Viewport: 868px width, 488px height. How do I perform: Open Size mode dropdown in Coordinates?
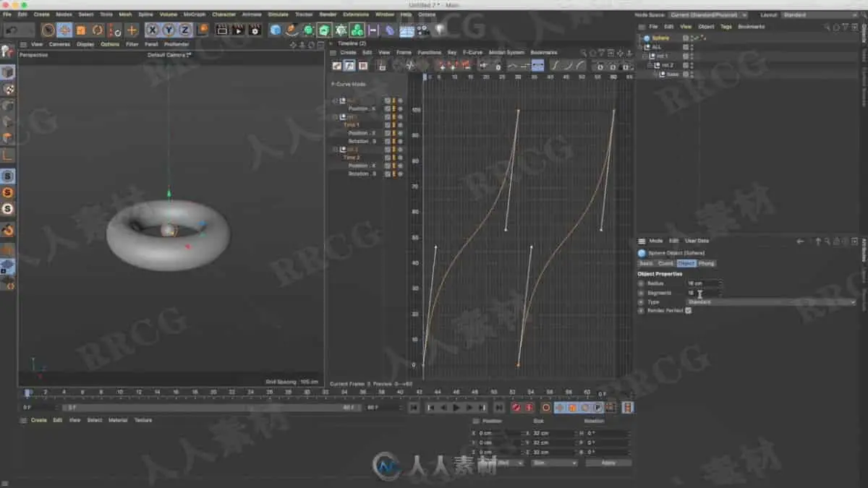tap(554, 463)
